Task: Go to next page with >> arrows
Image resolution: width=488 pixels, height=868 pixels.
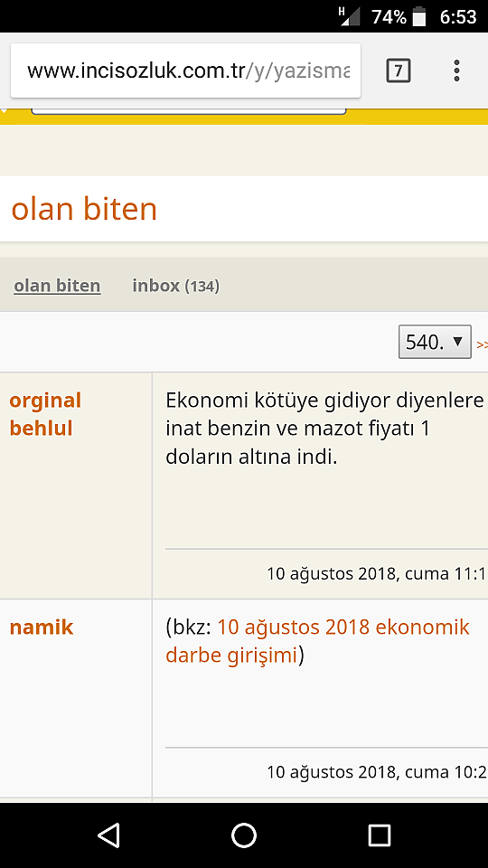Action: 482,344
